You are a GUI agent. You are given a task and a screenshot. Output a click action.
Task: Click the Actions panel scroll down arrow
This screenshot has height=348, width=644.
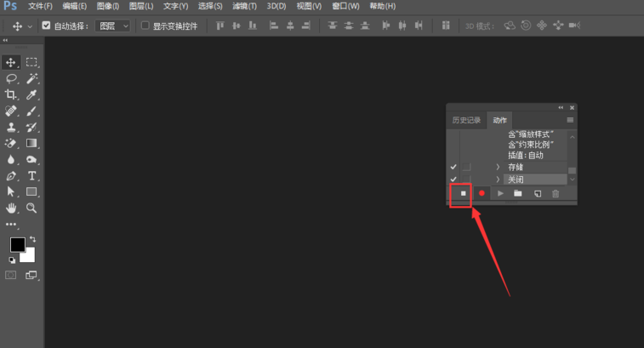[x=573, y=180]
